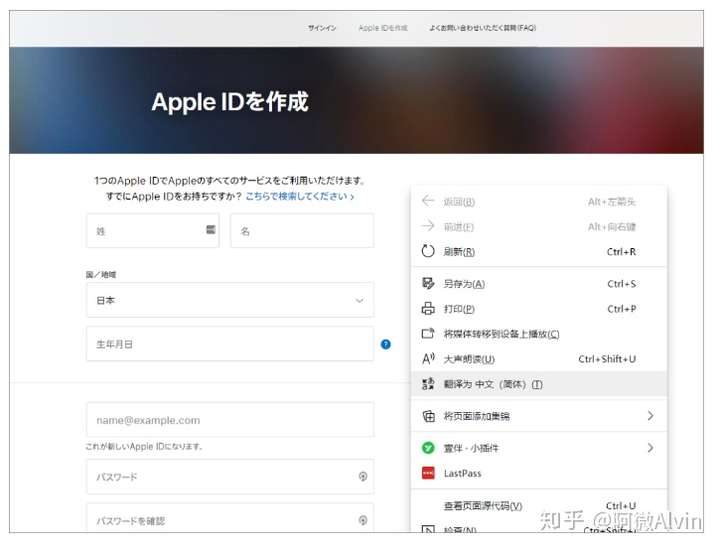Select 查看页面源代码 menu entry
The height and width of the screenshot is (551, 720).
(482, 506)
